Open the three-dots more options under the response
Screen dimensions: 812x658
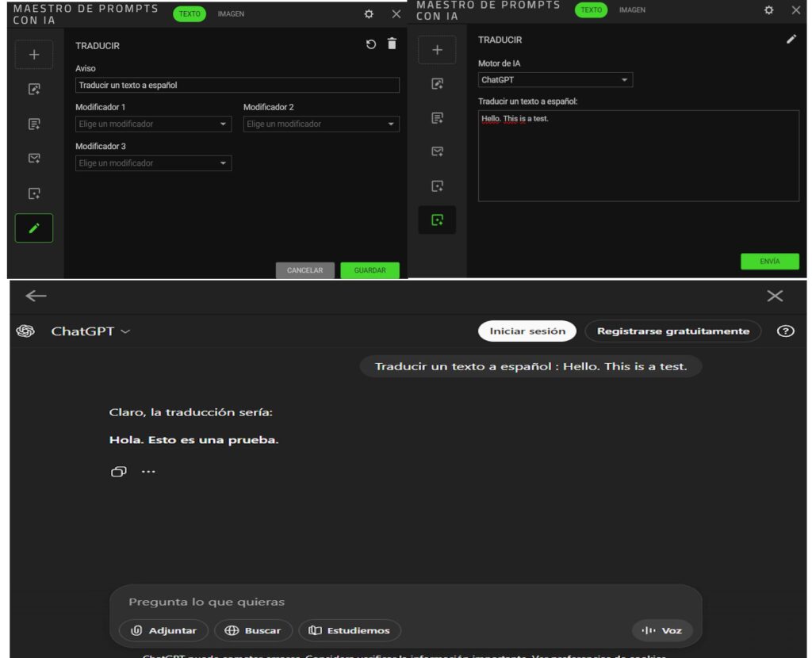(x=148, y=472)
